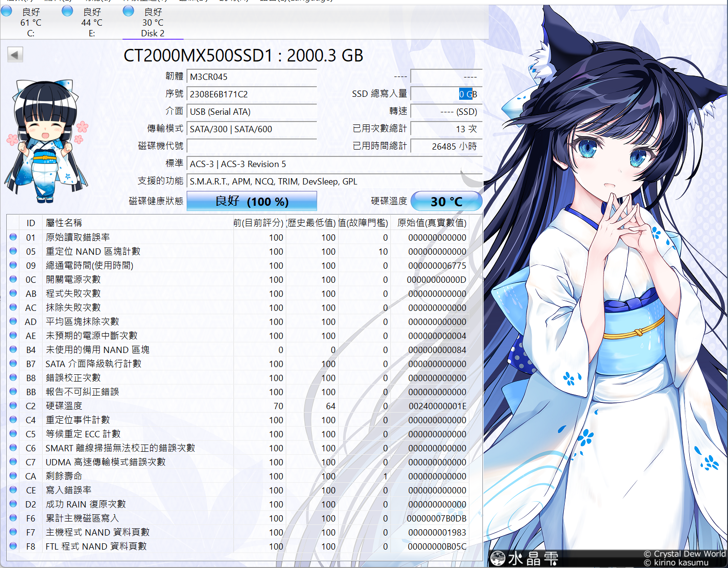The image size is (728, 568).
Task: Click raw value 000000000084
Action: point(437,350)
